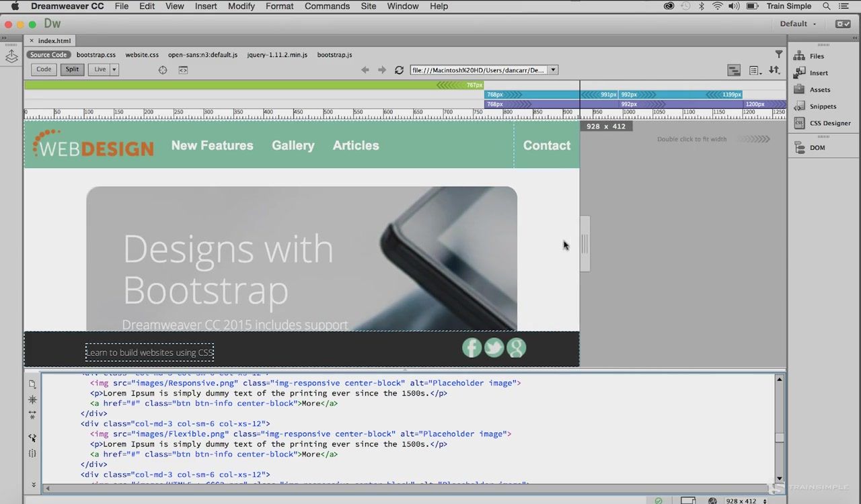The width and height of the screenshot is (861, 504).
Task: Open the Insert menu
Action: (x=206, y=6)
